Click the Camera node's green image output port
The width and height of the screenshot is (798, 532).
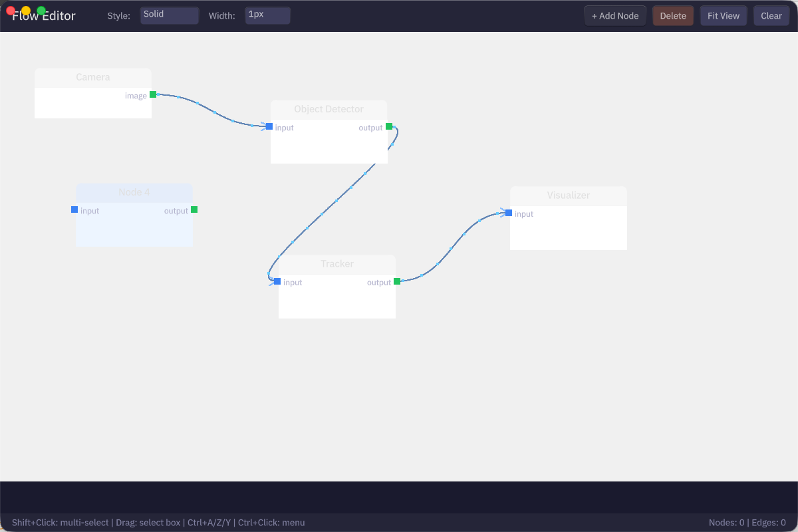coord(152,94)
